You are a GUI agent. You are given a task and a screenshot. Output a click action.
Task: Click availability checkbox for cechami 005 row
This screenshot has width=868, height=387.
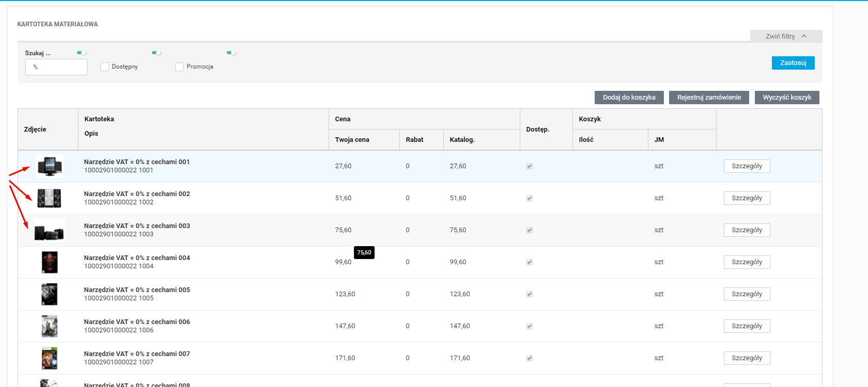[530, 294]
